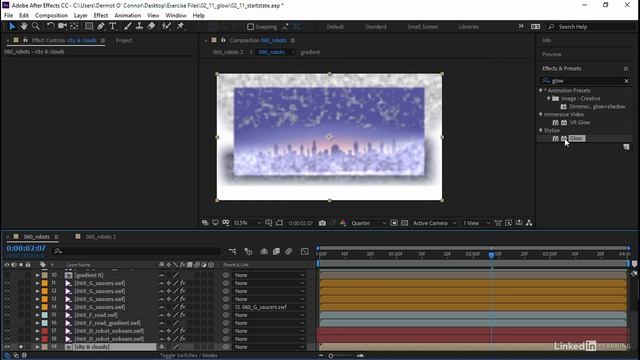Expand layer 14 060_G_saucers.swf properties

37,307
